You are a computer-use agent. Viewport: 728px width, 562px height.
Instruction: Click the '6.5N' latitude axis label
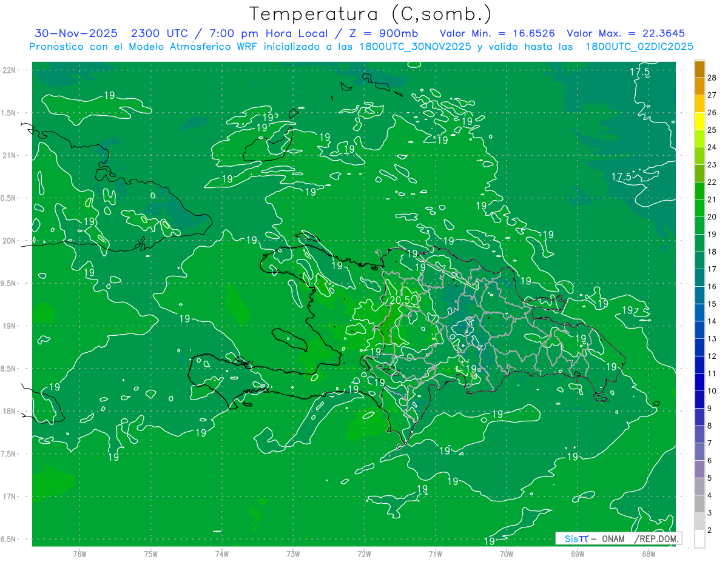click(x=9, y=539)
